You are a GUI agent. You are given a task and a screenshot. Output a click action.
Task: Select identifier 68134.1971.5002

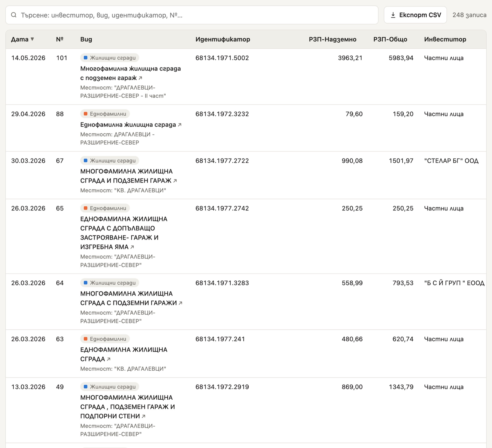point(222,58)
